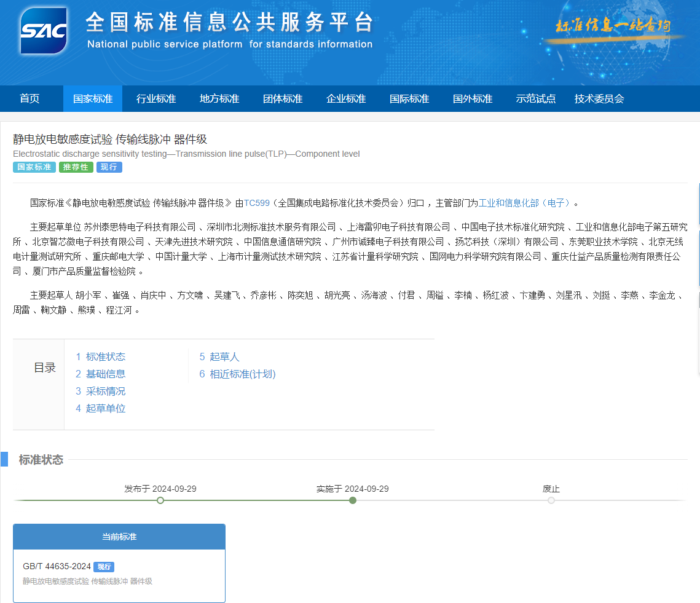This screenshot has width=700, height=603.
Task: Click the 实施于 2024-09-29 timeline marker
Action: pos(353,500)
